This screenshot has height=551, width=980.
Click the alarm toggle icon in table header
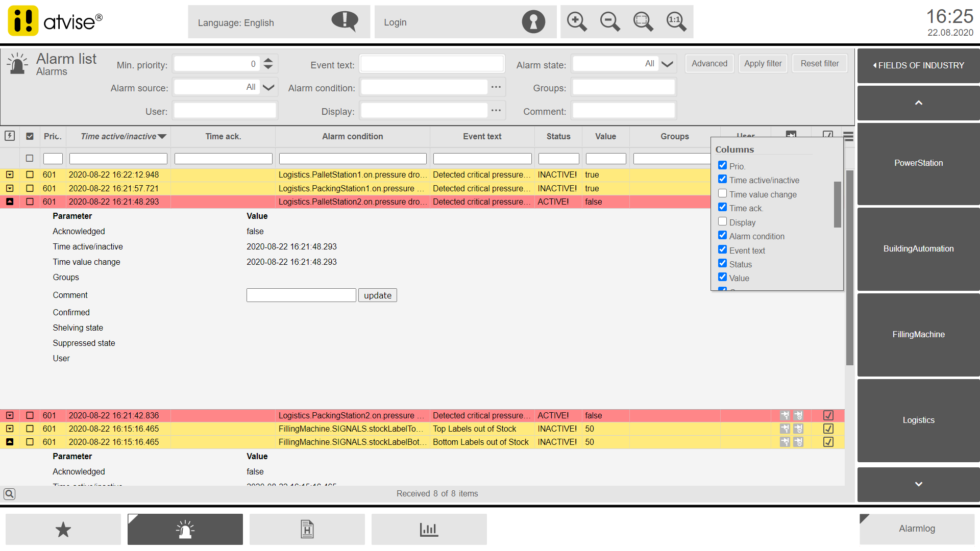10,136
